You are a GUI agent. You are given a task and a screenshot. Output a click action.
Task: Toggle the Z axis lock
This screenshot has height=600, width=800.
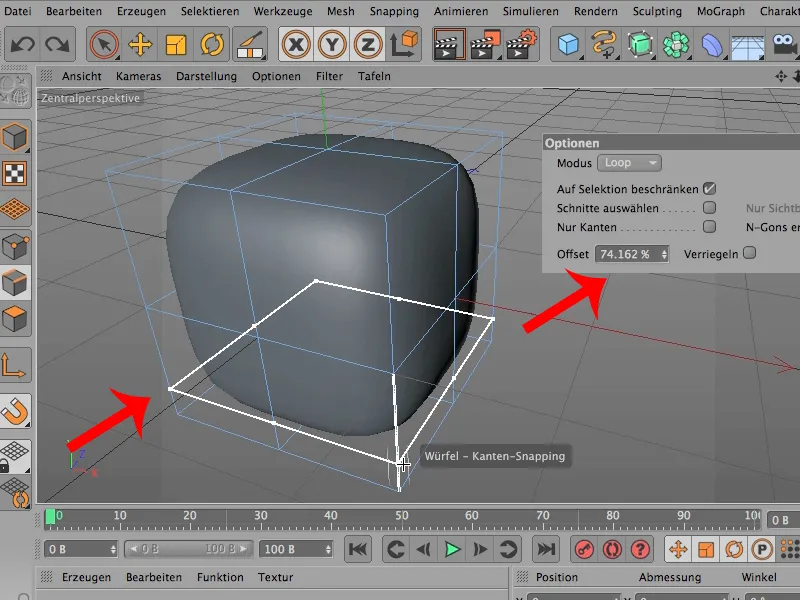click(x=368, y=44)
